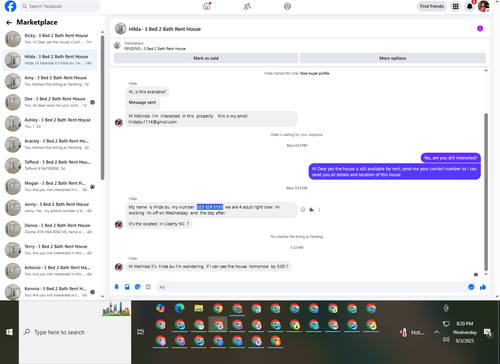Launch Microsoft Edge from taskbar
This screenshot has width=500, height=364.
pos(180,308)
